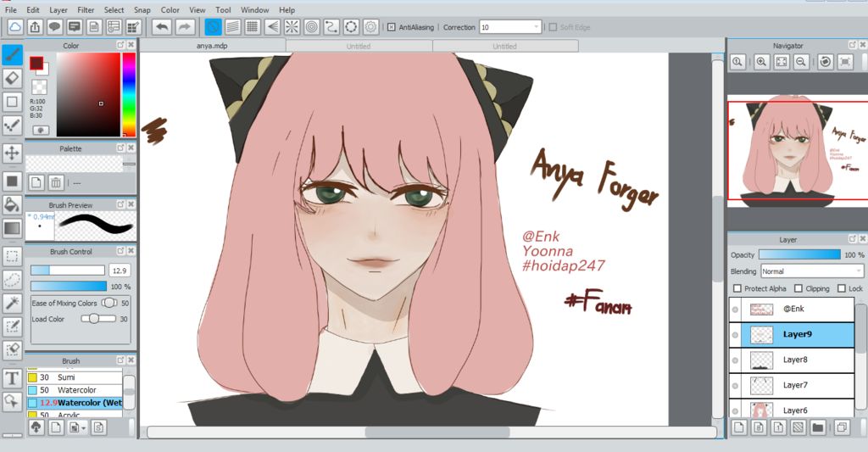The image size is (868, 452).
Task: Select the Eraser tool
Action: coord(12,78)
